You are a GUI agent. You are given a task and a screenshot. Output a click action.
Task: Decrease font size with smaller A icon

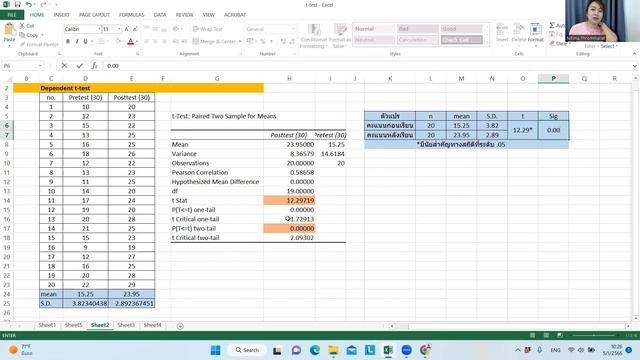[135, 29]
